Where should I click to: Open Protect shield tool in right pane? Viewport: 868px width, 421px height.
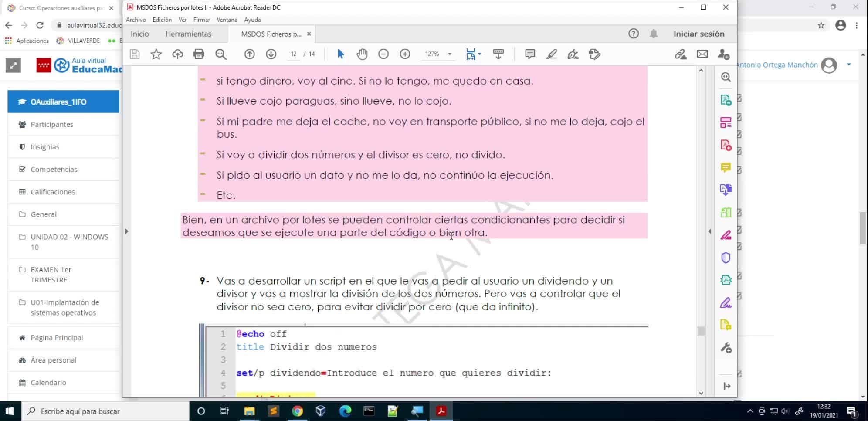coord(726,258)
